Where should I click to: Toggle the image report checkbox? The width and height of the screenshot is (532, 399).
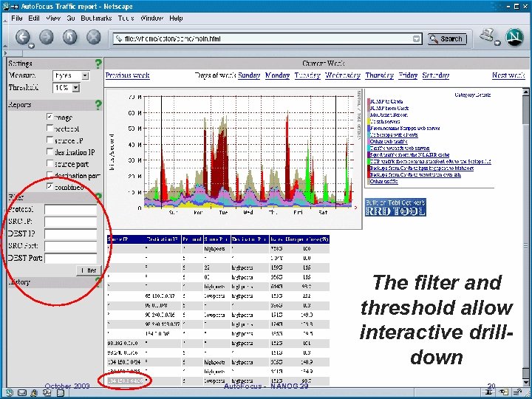click(50, 117)
